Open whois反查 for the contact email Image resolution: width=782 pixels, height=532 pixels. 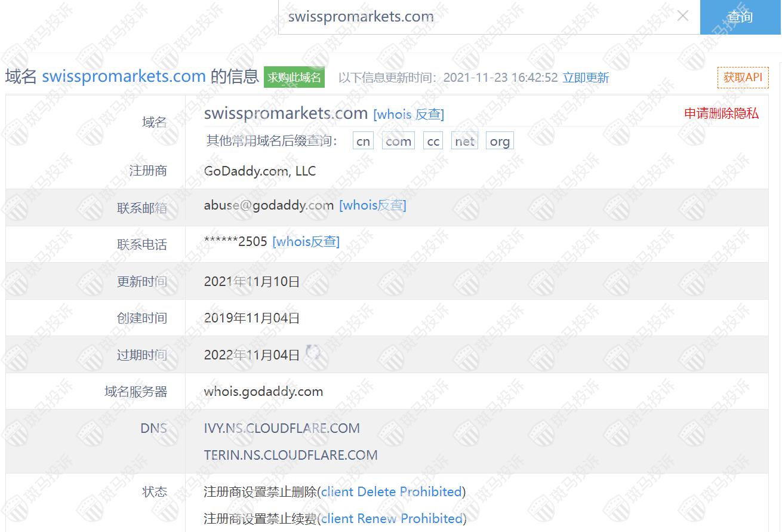[372, 205]
